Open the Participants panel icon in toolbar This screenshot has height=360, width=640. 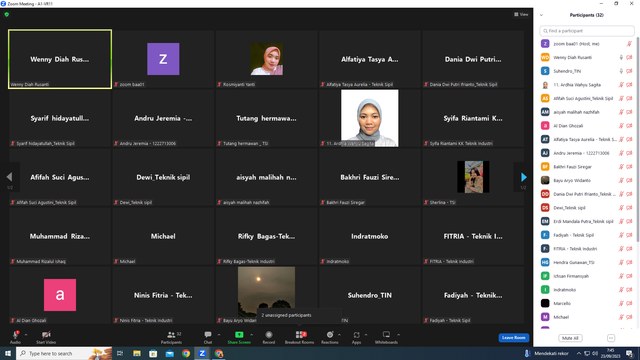171,335
